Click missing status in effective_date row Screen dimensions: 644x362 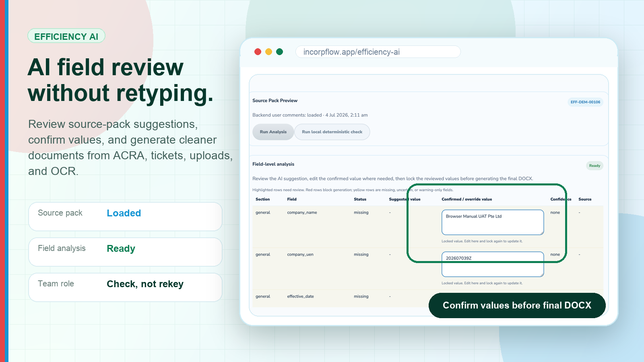(x=361, y=296)
